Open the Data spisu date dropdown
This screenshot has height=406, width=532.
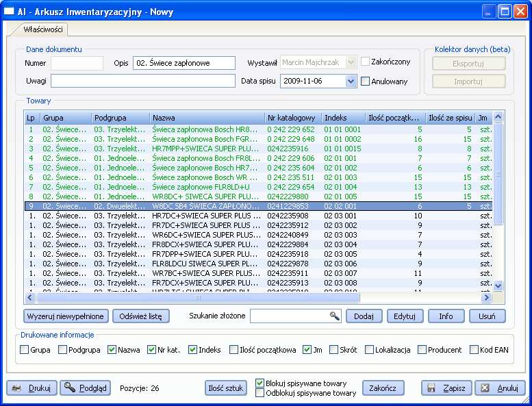click(351, 81)
